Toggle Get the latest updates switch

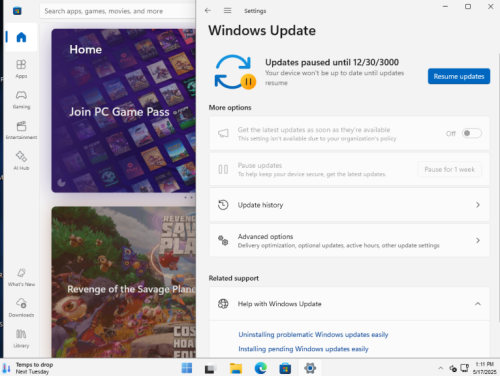point(472,133)
